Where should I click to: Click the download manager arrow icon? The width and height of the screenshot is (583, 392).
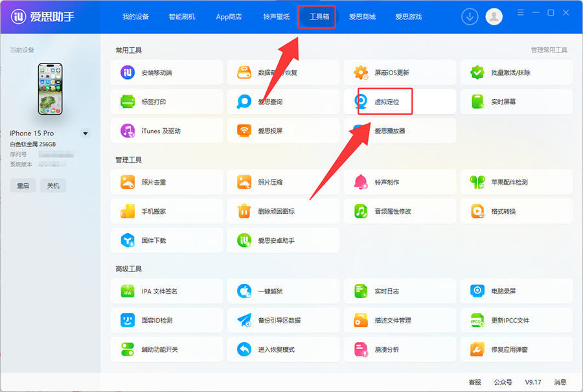[470, 17]
